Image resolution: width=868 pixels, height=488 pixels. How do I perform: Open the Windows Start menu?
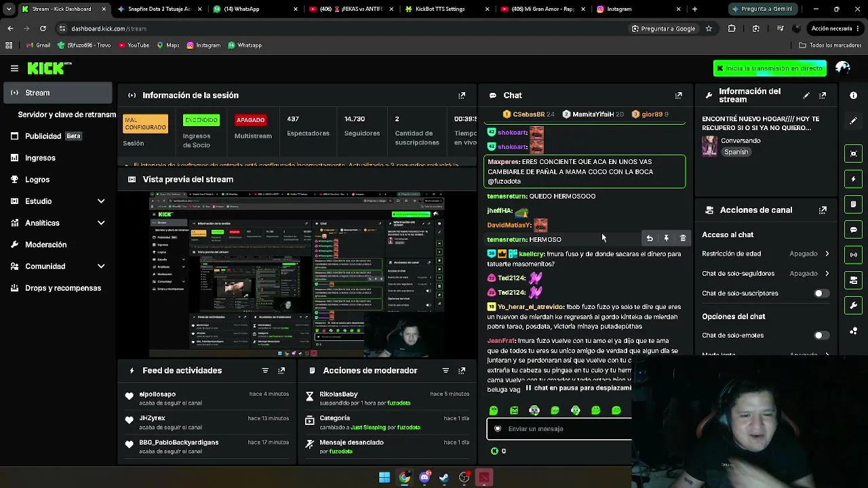384,478
